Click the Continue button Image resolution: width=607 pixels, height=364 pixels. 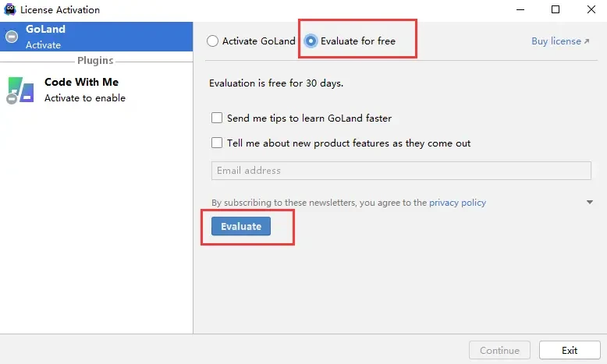point(499,350)
